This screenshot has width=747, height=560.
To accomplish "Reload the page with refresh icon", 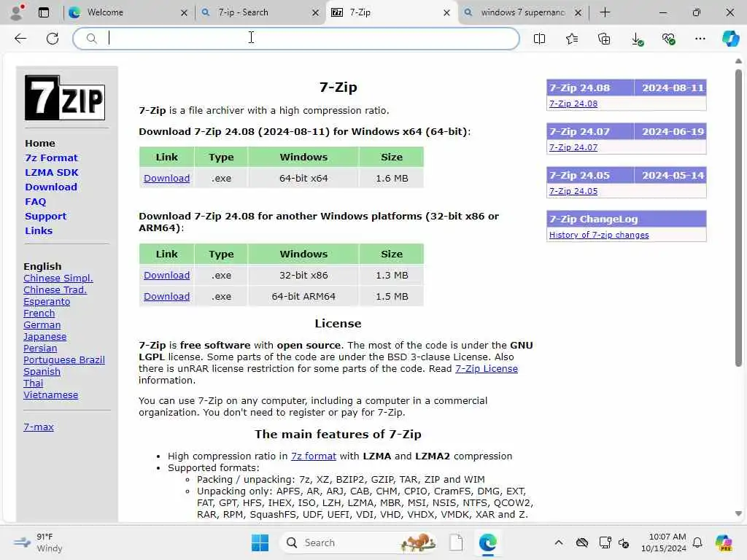I will tap(53, 39).
